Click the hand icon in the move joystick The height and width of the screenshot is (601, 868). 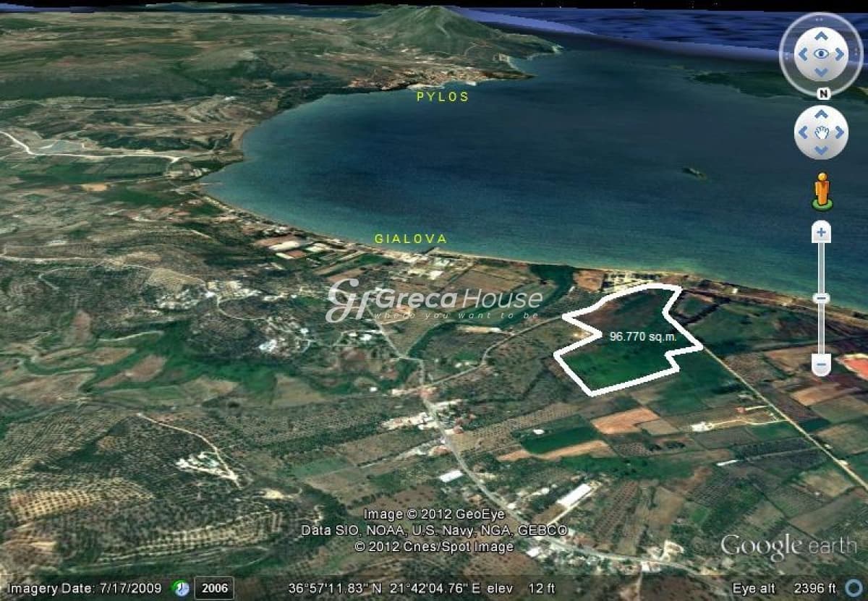[x=821, y=132]
